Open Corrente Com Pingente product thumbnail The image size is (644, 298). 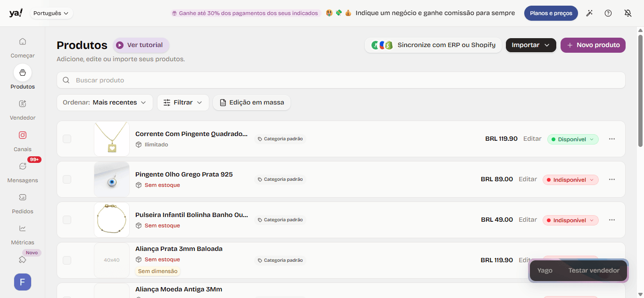112,139
